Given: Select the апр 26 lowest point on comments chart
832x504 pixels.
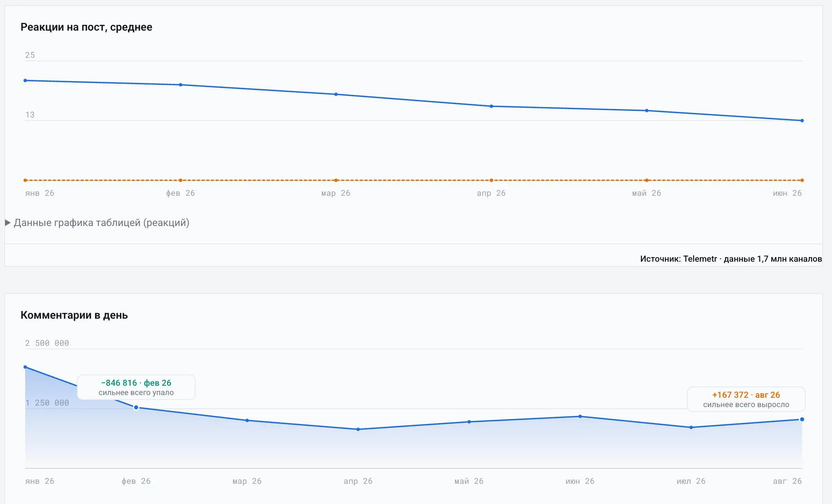Looking at the screenshot, I should pos(358,429).
